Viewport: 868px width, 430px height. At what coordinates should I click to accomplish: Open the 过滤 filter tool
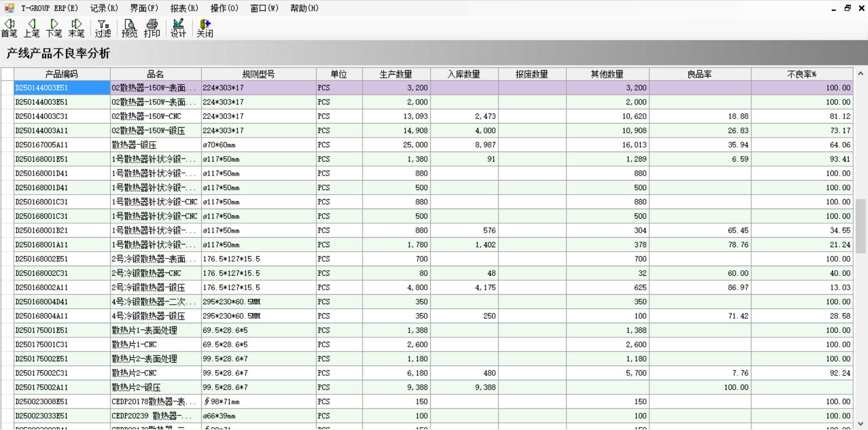click(103, 28)
